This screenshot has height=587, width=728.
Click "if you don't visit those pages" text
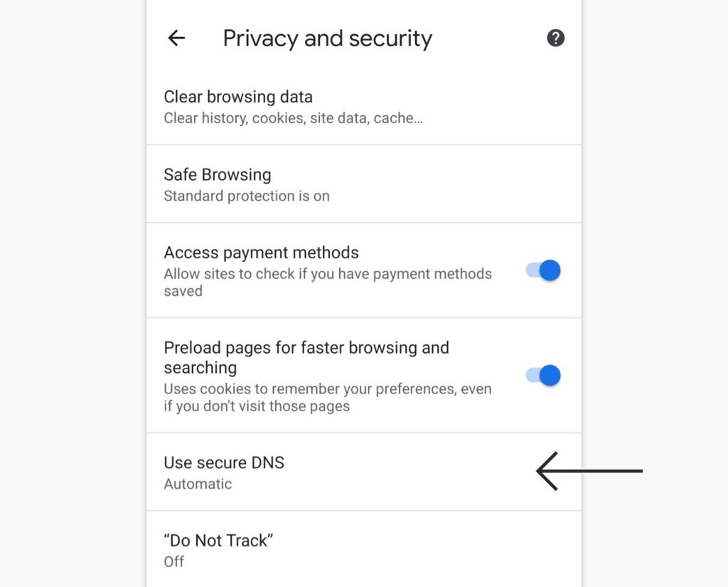pos(257,407)
